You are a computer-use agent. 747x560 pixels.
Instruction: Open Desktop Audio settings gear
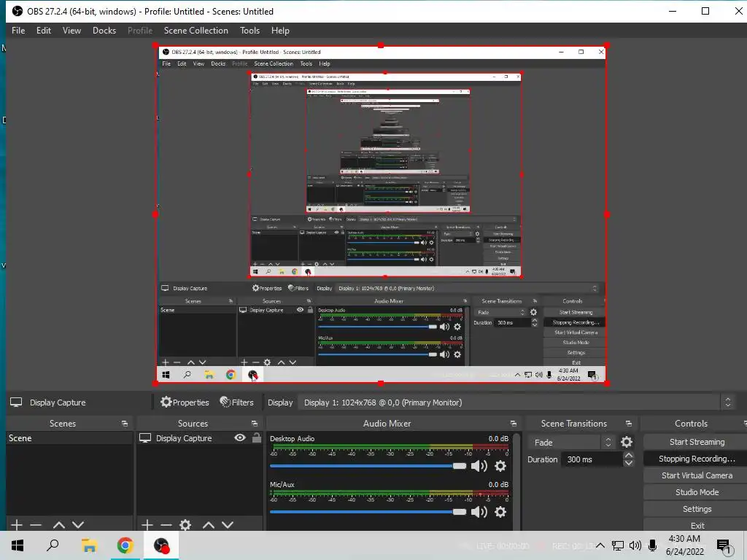click(500, 466)
